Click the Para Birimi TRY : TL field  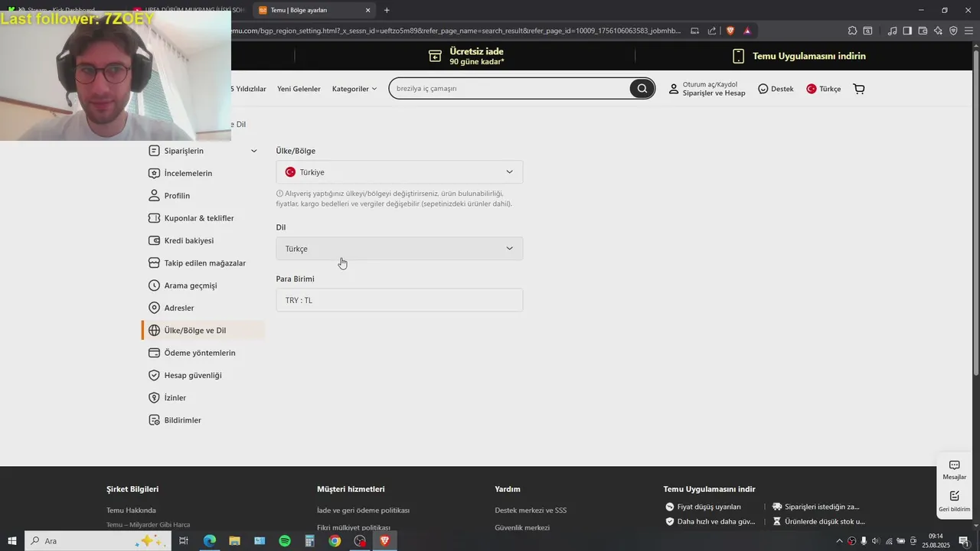(x=400, y=300)
